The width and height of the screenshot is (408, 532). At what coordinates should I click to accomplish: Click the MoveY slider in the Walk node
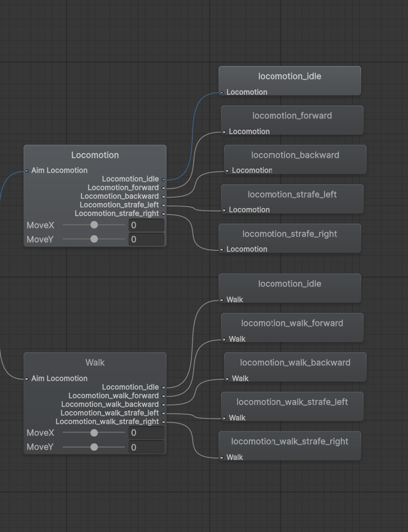[94, 447]
